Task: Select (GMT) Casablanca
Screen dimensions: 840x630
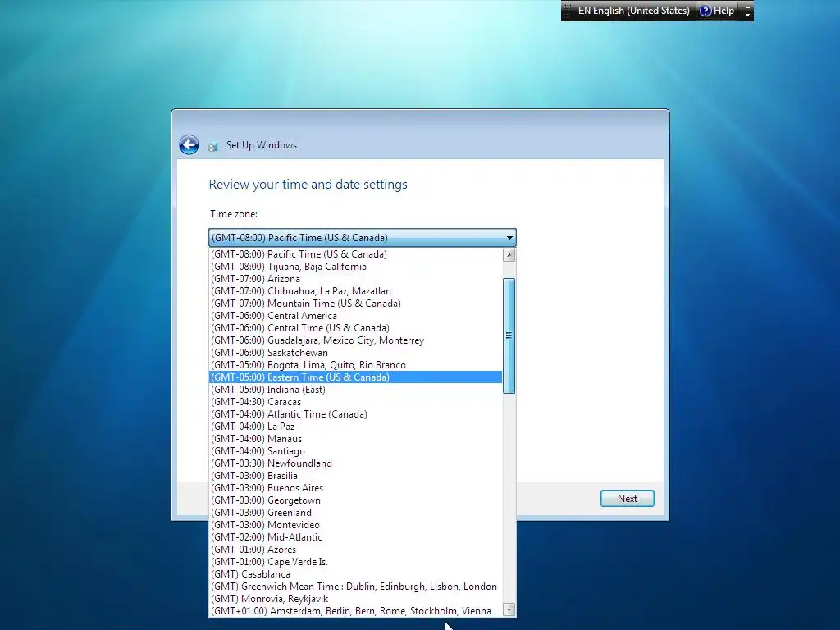Action: pos(355,574)
